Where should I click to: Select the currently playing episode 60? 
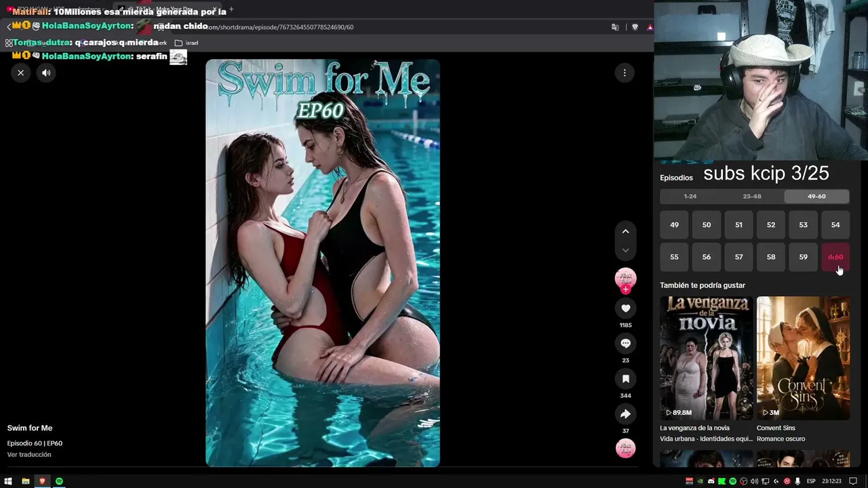click(x=835, y=257)
